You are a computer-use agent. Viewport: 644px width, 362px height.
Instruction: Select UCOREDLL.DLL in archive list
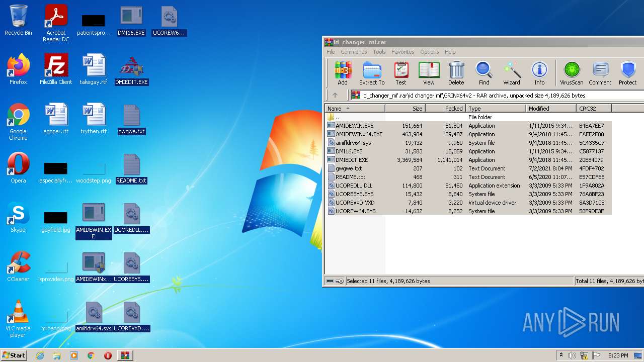[x=468, y=186]
